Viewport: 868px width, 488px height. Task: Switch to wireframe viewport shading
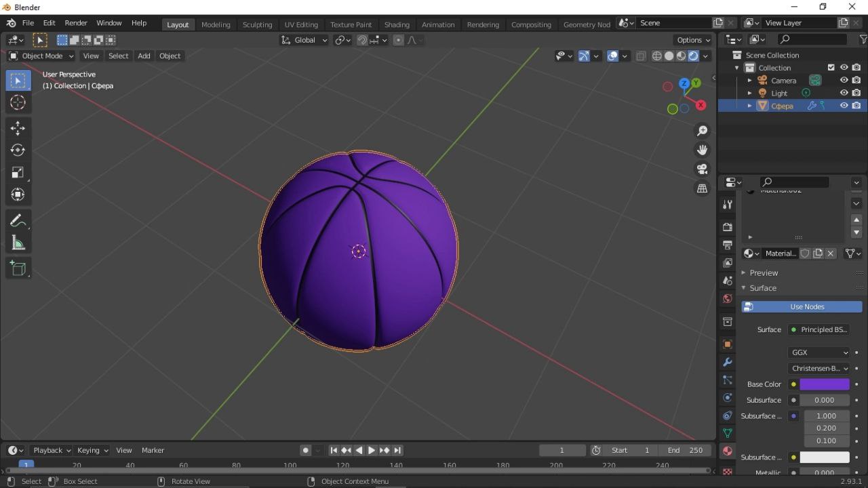(656, 56)
